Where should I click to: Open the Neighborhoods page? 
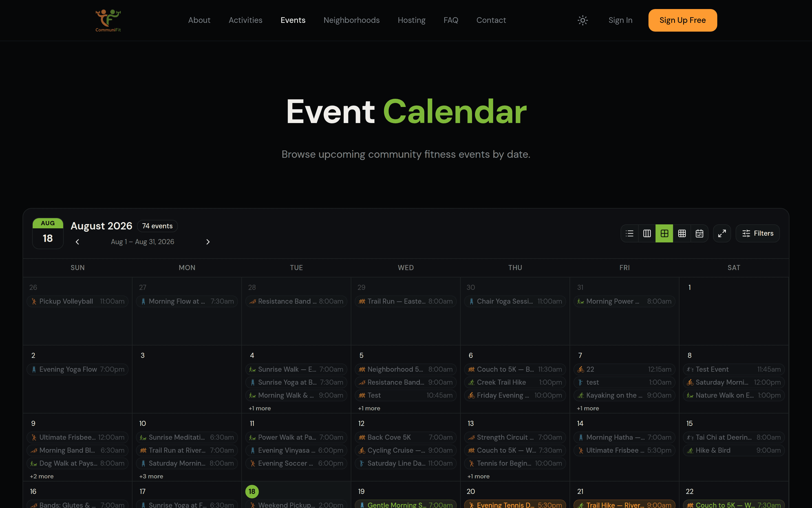tap(352, 20)
